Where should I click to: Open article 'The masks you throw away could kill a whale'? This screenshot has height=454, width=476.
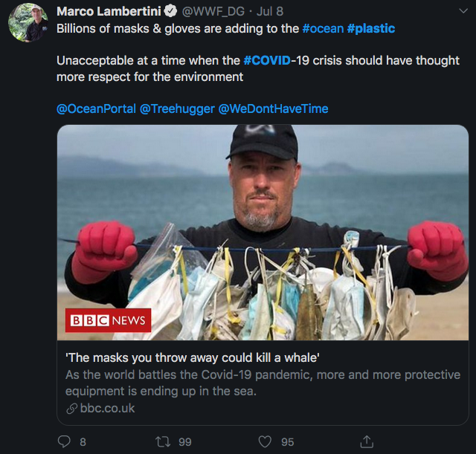[193, 357]
